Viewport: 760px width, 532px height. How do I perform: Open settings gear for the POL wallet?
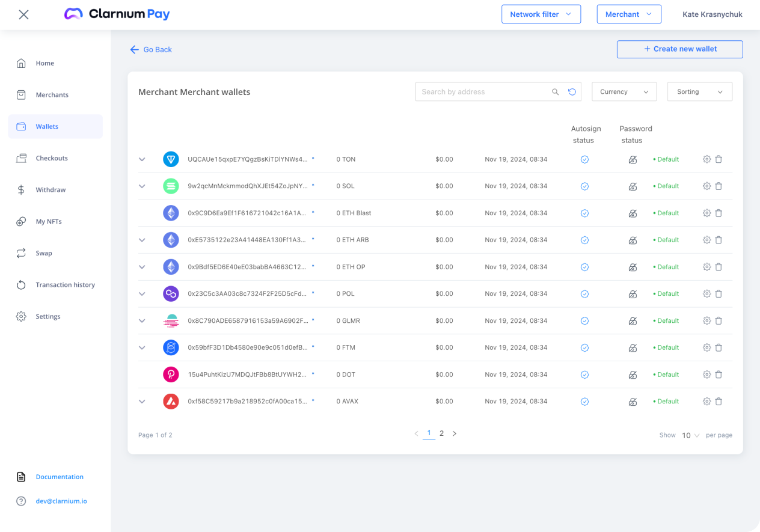[706, 294]
